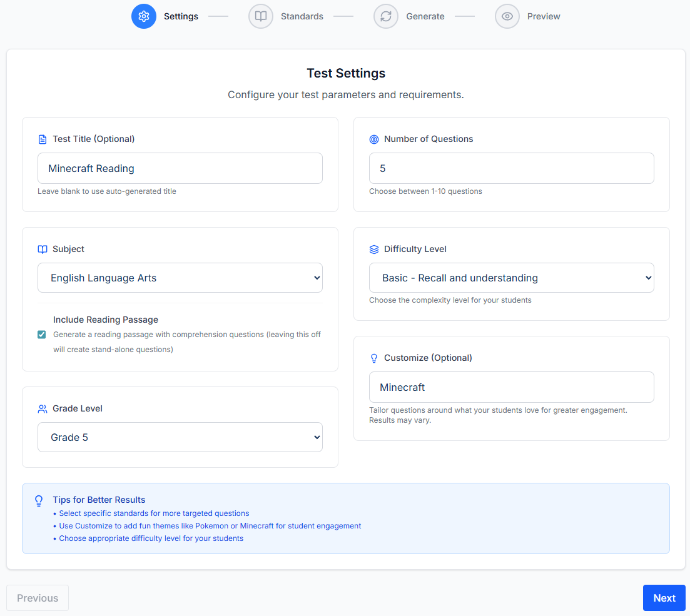Click the Preview eye step icon
This screenshot has height=616, width=690.
point(507,16)
